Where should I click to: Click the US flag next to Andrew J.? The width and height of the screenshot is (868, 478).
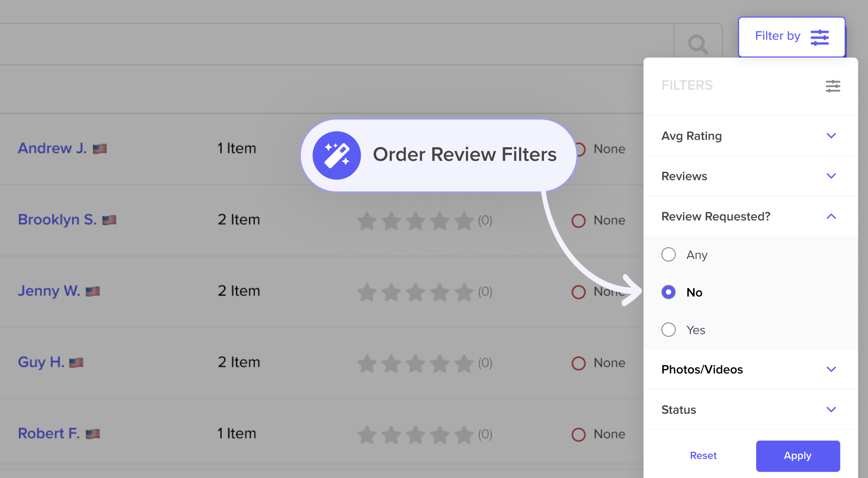(101, 148)
